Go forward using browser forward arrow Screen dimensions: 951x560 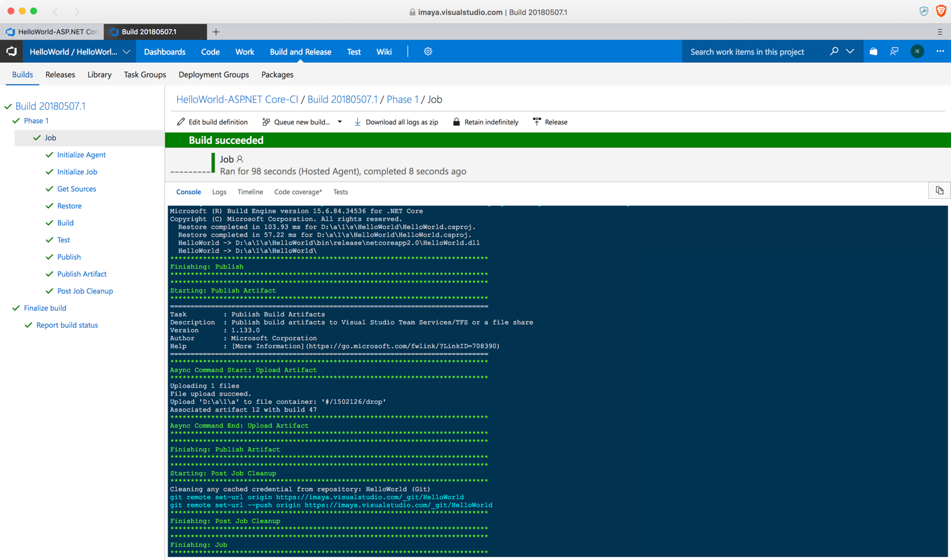77,11
